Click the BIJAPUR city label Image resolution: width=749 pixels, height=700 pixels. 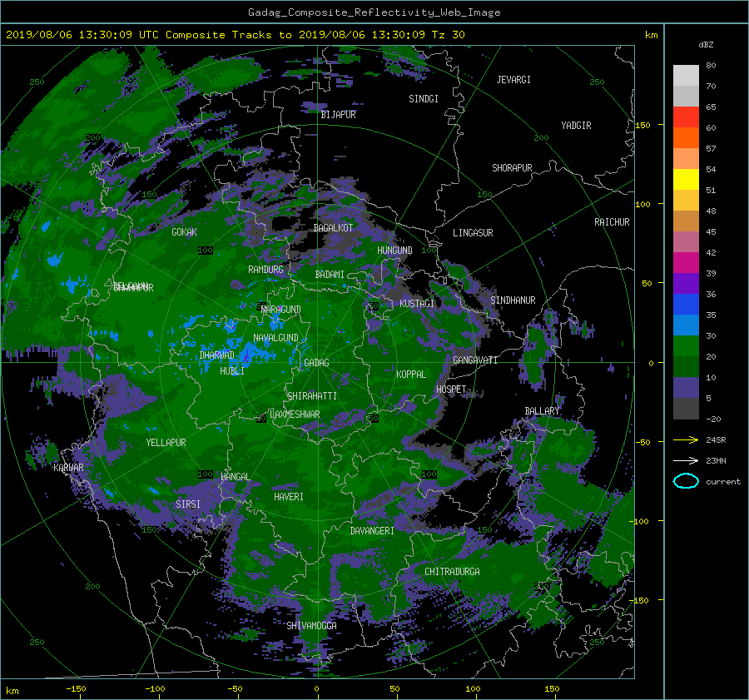[x=338, y=115]
